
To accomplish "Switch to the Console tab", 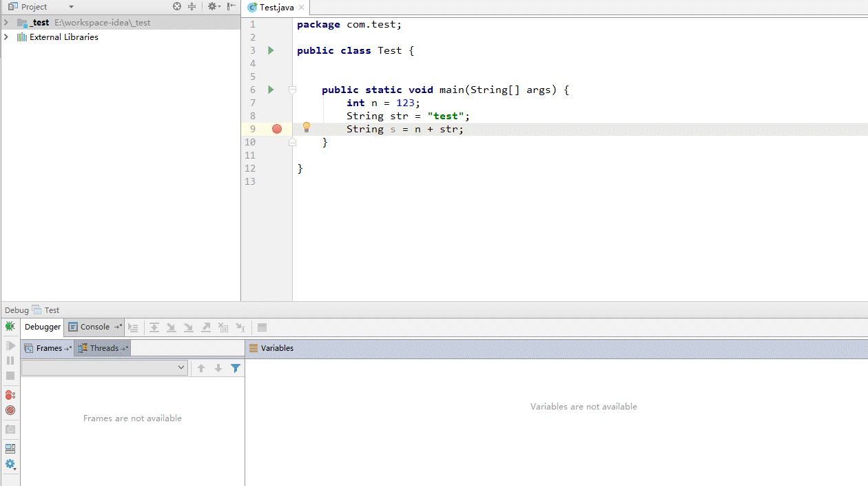I will 95,327.
